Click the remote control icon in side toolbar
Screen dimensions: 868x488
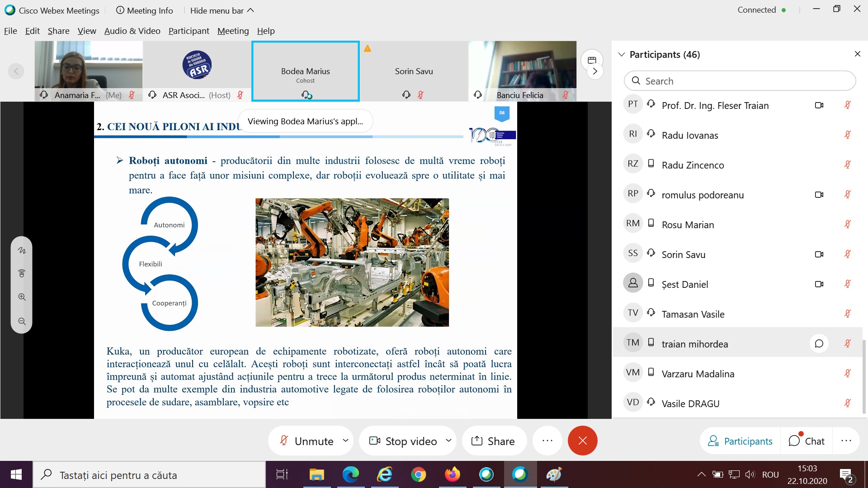click(x=22, y=273)
